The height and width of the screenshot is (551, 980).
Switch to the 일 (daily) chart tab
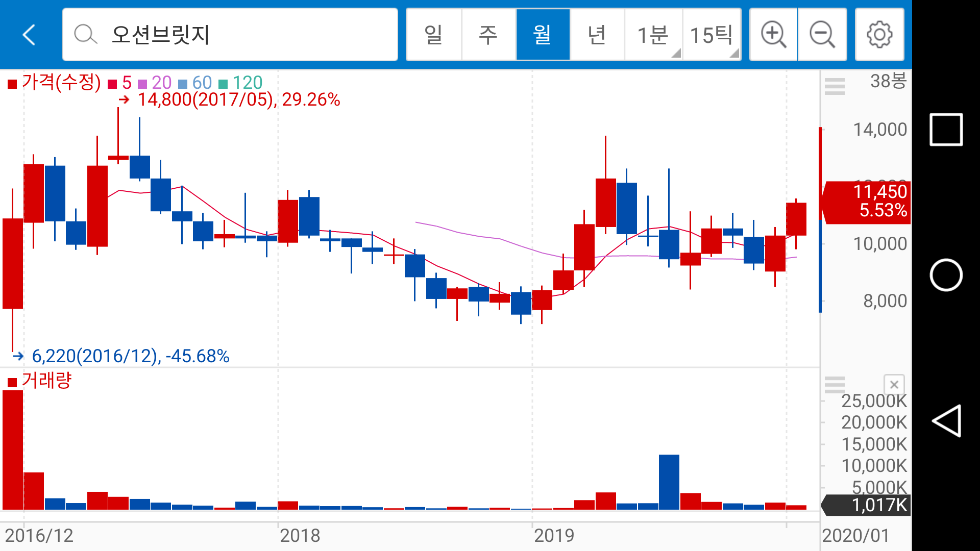434,35
